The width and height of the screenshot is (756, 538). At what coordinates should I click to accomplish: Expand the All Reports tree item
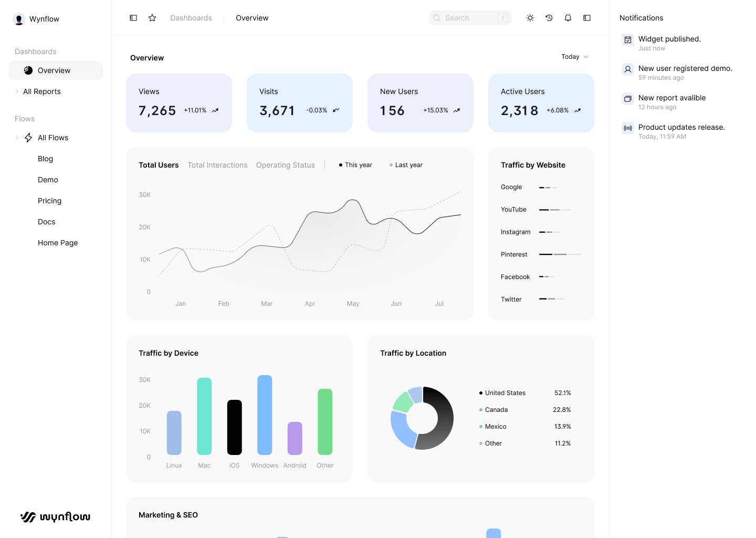17,91
